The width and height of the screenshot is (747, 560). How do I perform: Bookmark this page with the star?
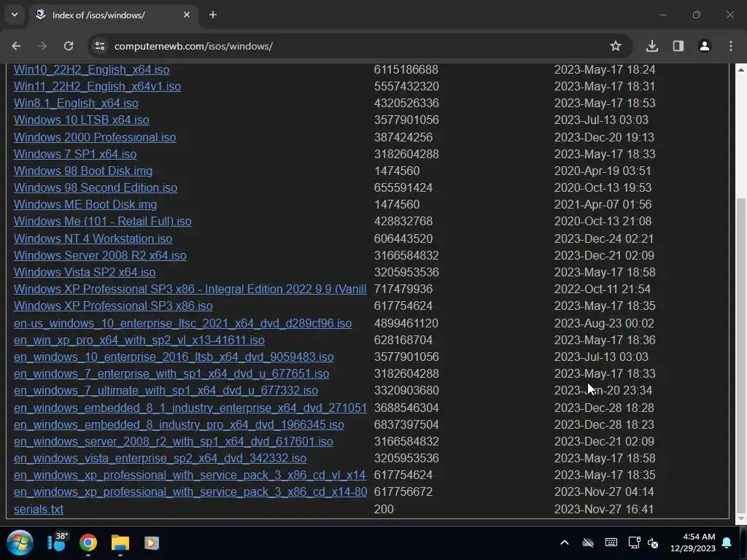tap(616, 46)
